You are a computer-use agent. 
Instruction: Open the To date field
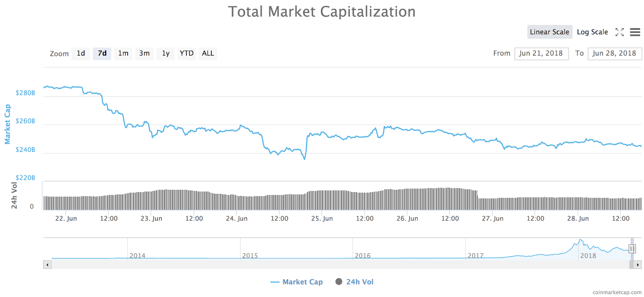pos(615,53)
